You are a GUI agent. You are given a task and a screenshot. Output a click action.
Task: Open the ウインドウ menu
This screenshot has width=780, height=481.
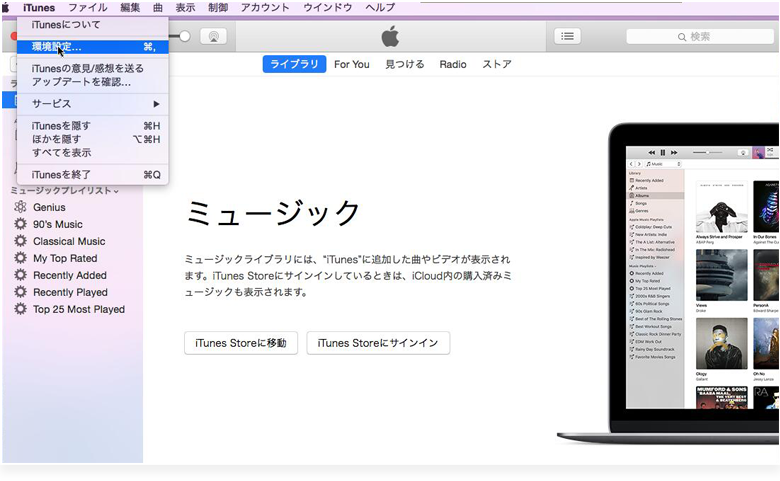point(328,7)
